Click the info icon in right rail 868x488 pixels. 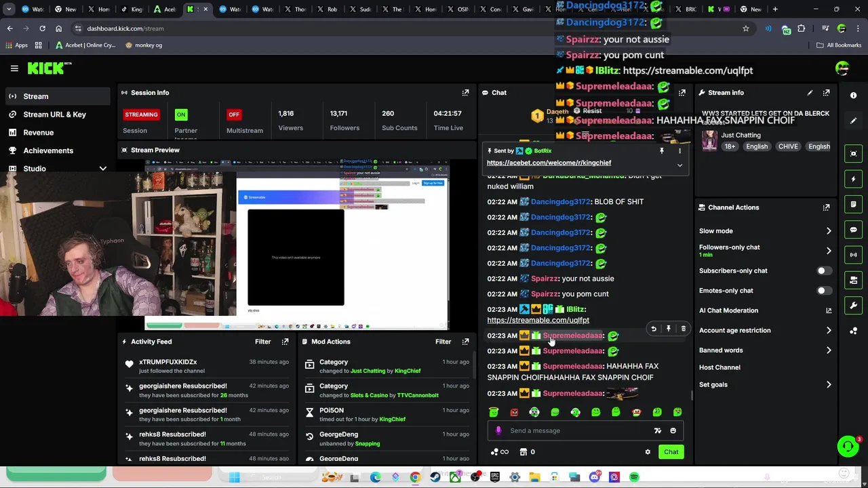coord(854,96)
